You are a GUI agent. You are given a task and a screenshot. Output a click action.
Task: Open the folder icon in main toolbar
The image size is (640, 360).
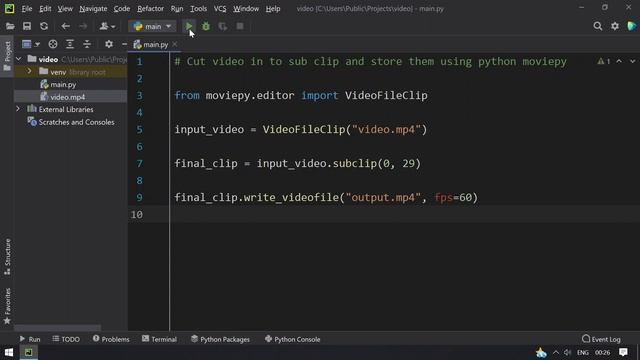click(x=10, y=27)
